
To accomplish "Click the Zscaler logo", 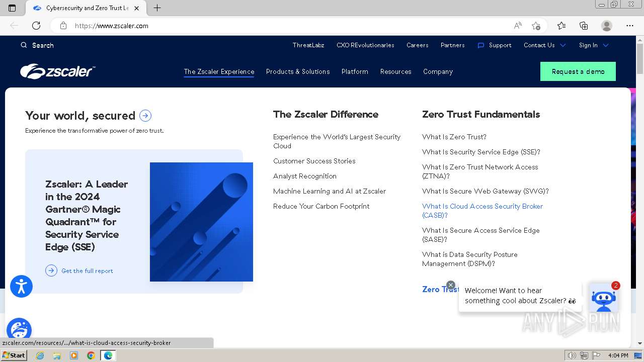I will pyautogui.click(x=57, y=71).
